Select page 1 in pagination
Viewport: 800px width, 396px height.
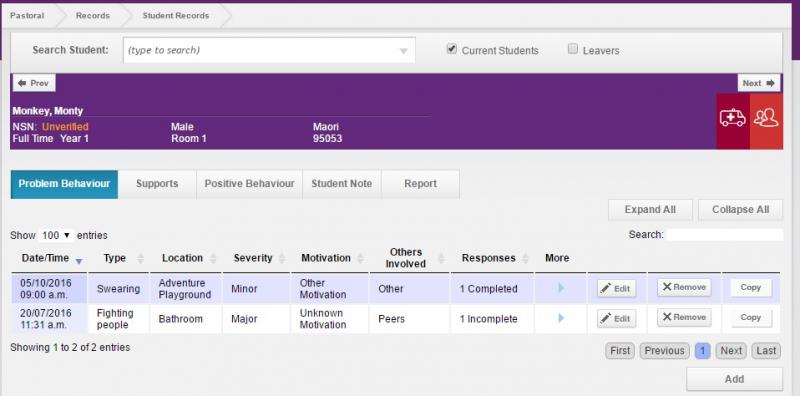703,351
